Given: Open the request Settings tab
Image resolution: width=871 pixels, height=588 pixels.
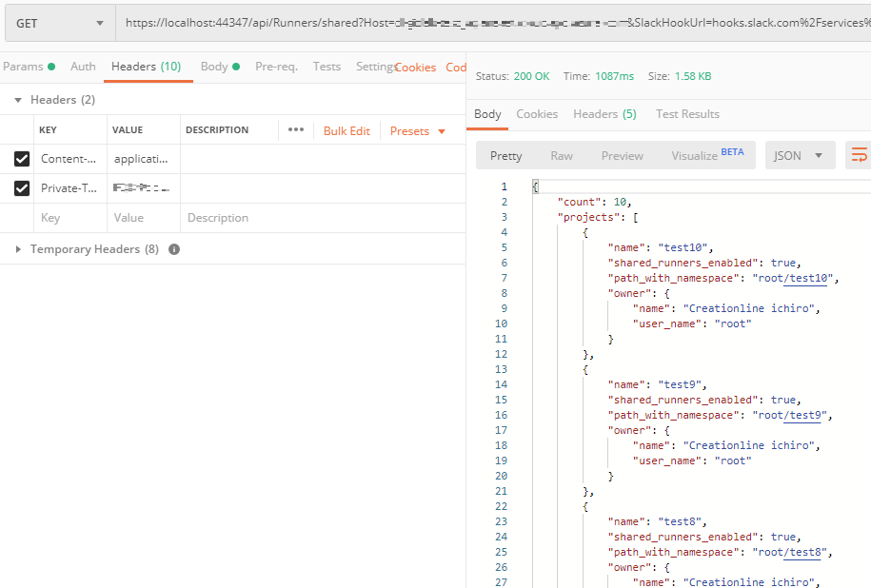Looking at the screenshot, I should [375, 67].
